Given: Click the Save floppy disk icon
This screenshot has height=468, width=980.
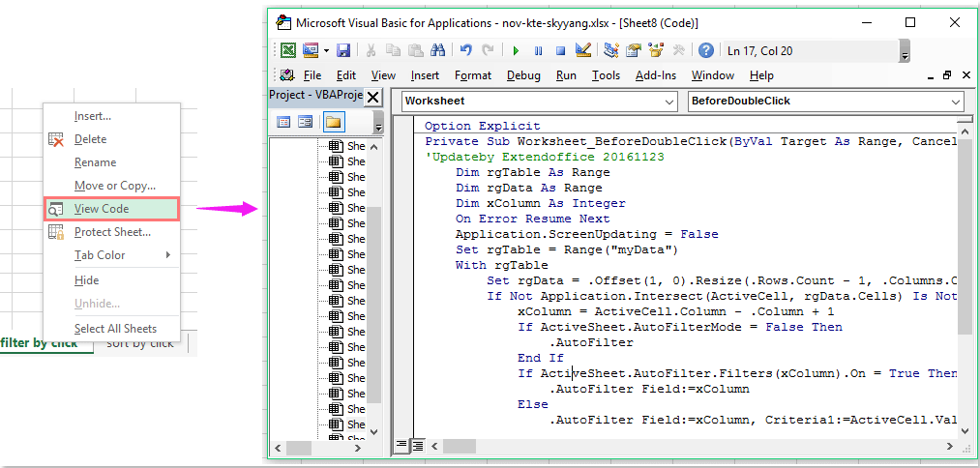Looking at the screenshot, I should pyautogui.click(x=343, y=50).
